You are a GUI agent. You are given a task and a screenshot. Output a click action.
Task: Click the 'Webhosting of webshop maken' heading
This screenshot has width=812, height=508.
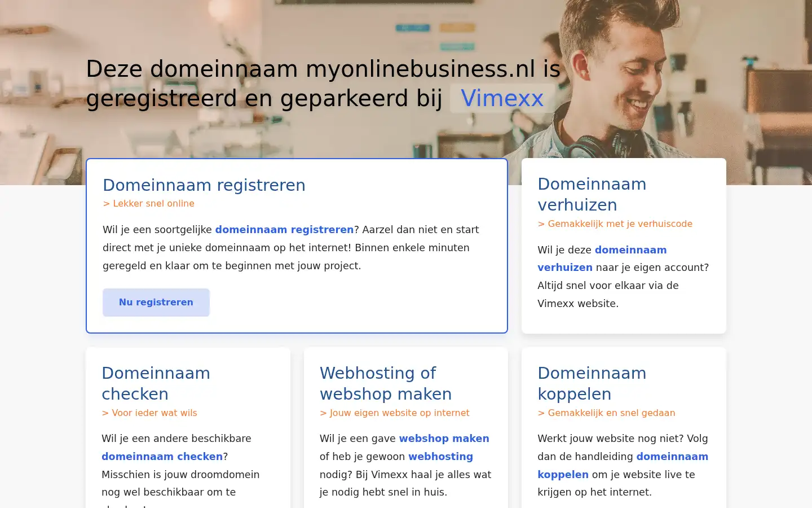(386, 383)
